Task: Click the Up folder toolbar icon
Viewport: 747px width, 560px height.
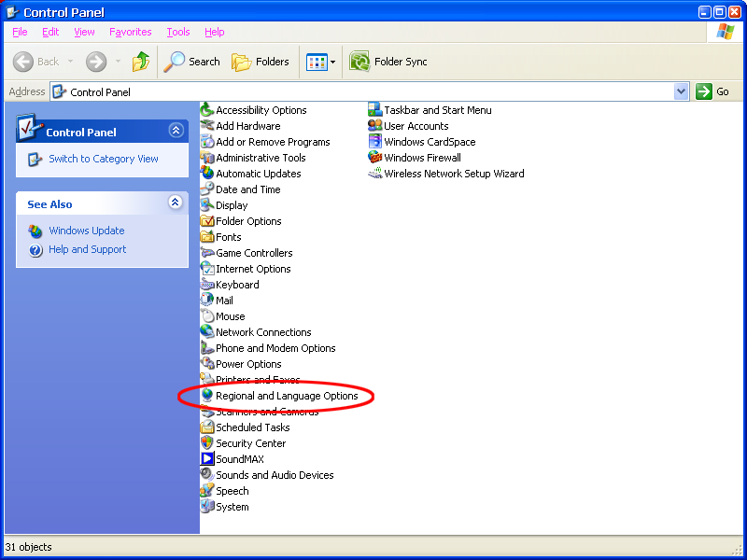Action: click(x=141, y=62)
